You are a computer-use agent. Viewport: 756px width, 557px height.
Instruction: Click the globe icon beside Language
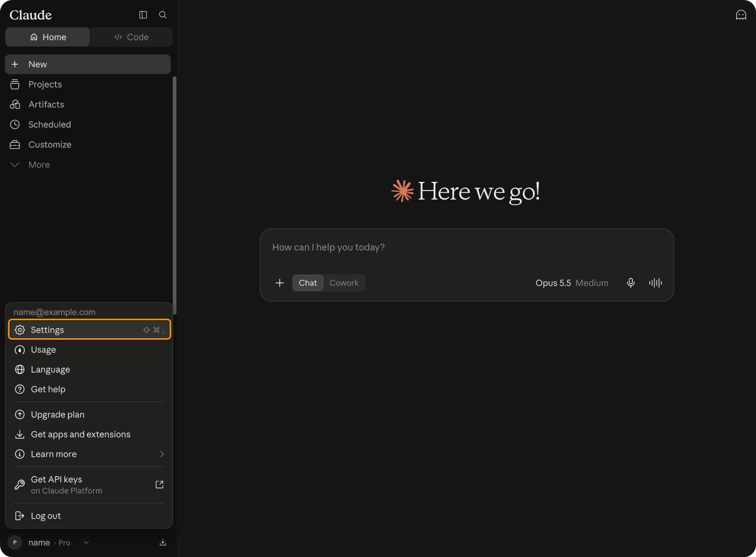pos(20,370)
